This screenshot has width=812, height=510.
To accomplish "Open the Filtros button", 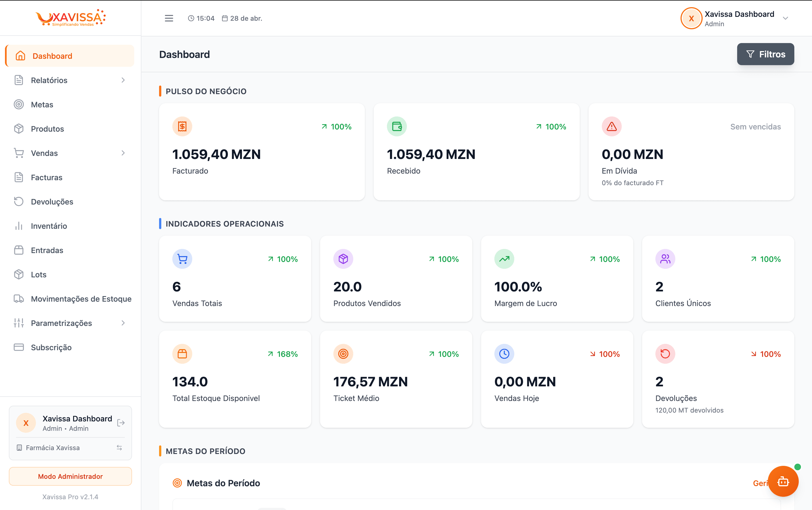I will coord(766,54).
